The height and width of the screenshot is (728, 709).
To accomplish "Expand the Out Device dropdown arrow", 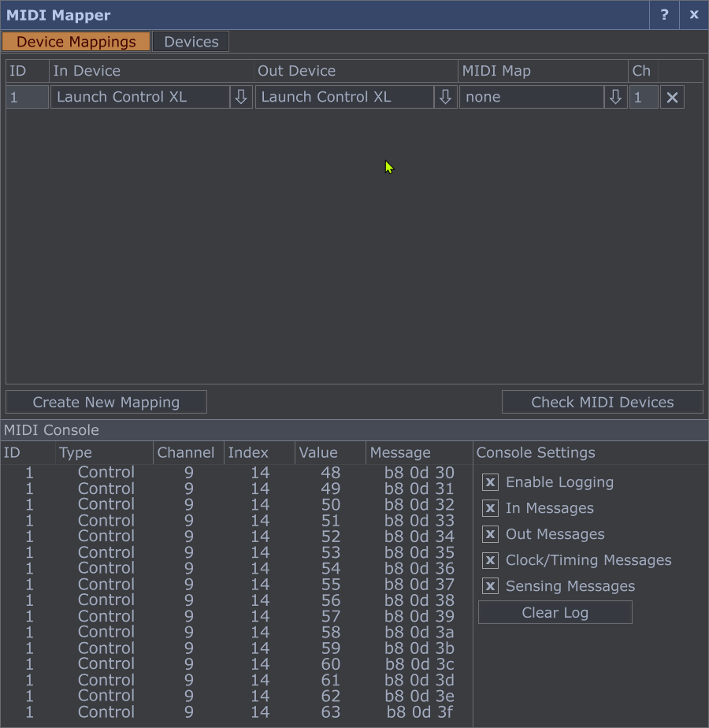I will point(445,98).
